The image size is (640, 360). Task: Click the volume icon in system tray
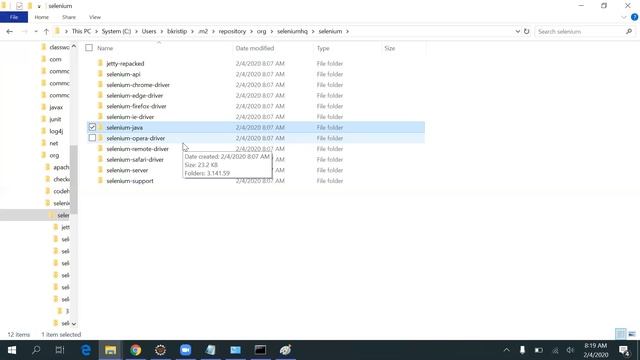570,350
